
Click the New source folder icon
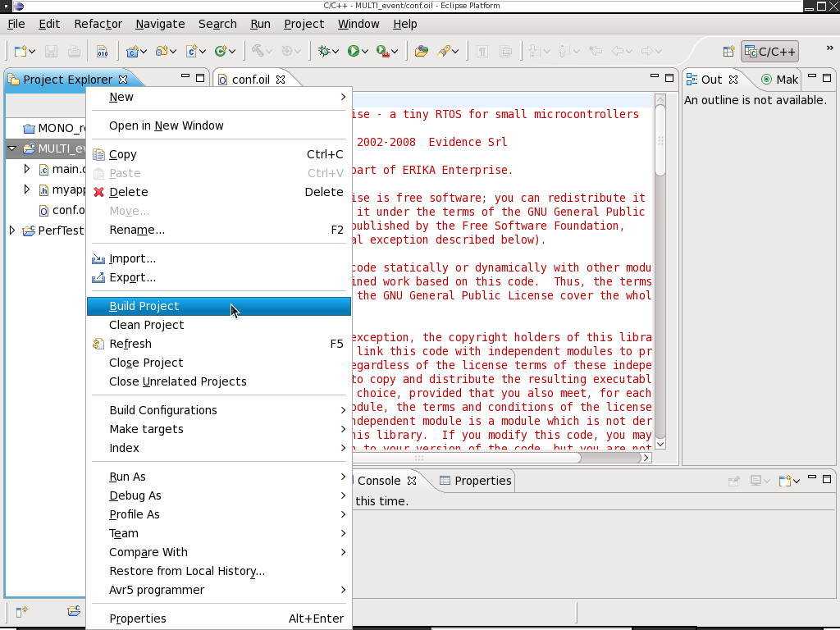point(162,52)
